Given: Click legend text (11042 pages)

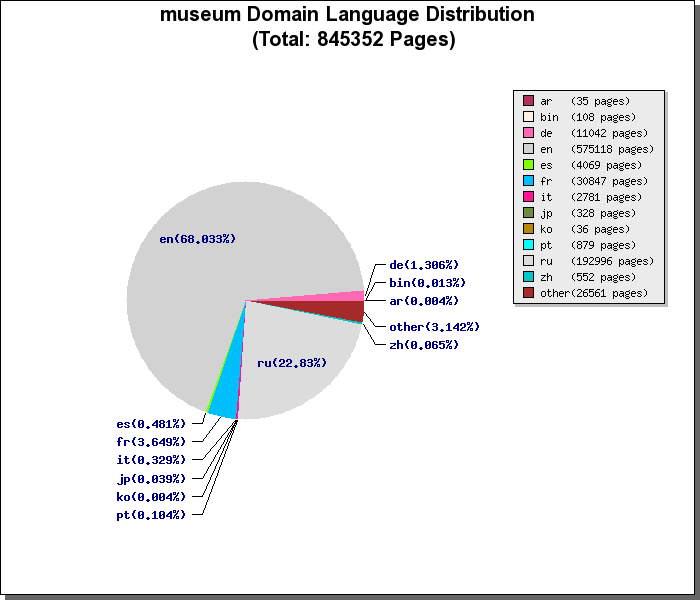Looking at the screenshot, I should pyautogui.click(x=609, y=133).
